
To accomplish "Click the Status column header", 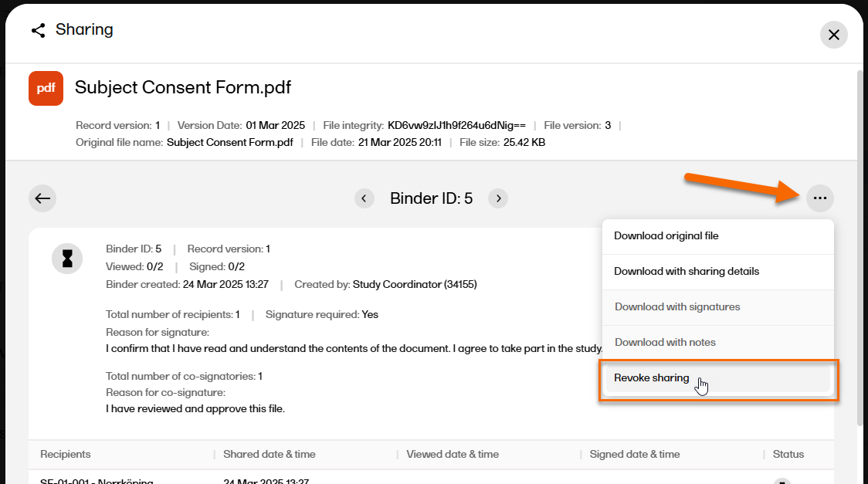I will (x=788, y=455).
